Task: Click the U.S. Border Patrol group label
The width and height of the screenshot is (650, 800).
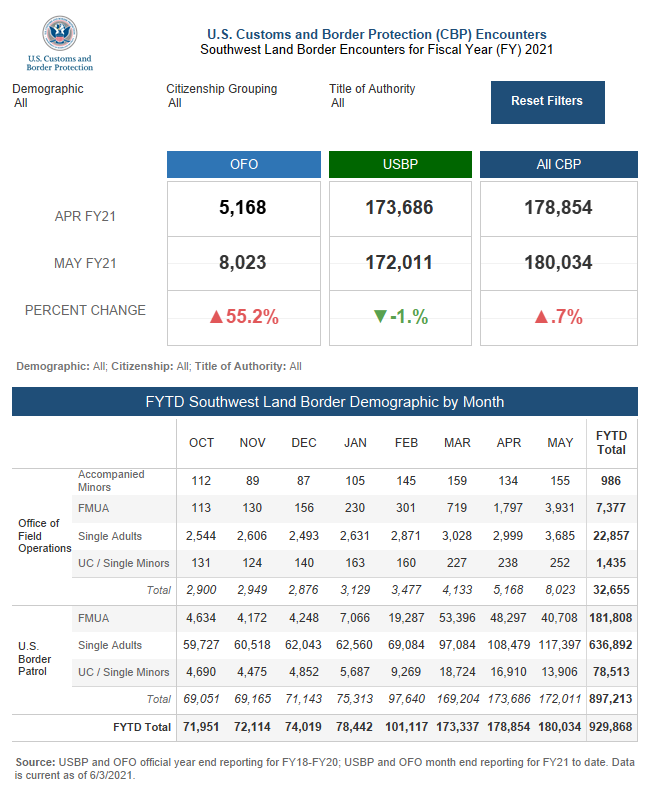Action: [34, 659]
